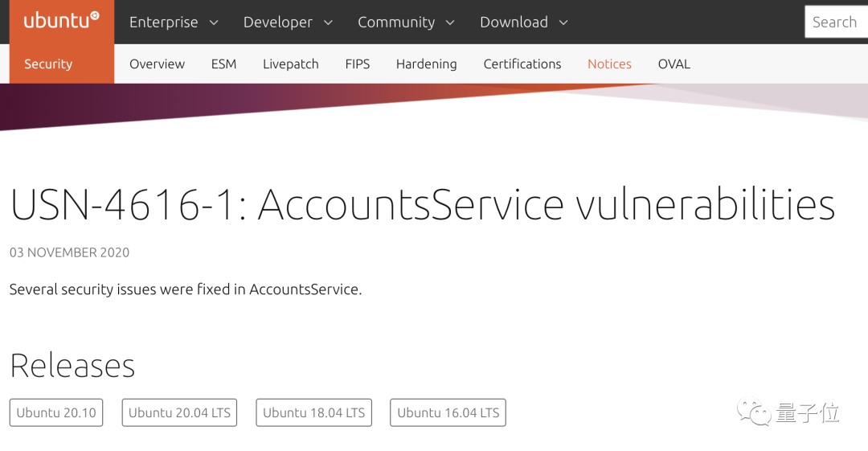Click the Ubuntu 20.10 release button
868x451 pixels.
[56, 412]
